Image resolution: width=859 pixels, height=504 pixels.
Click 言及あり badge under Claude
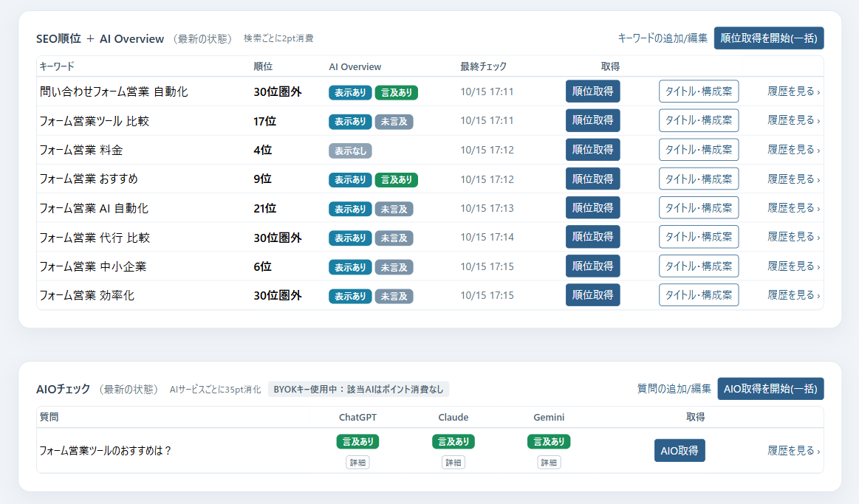453,441
